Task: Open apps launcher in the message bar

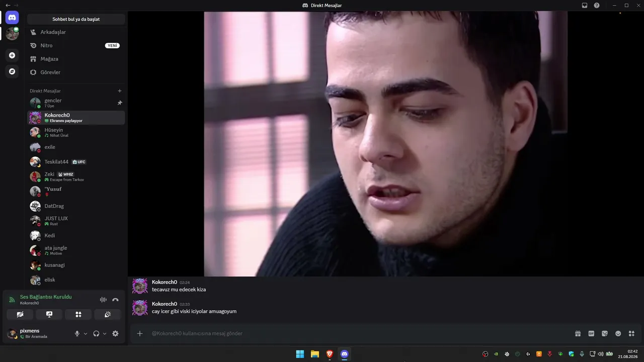Action: coord(631,333)
